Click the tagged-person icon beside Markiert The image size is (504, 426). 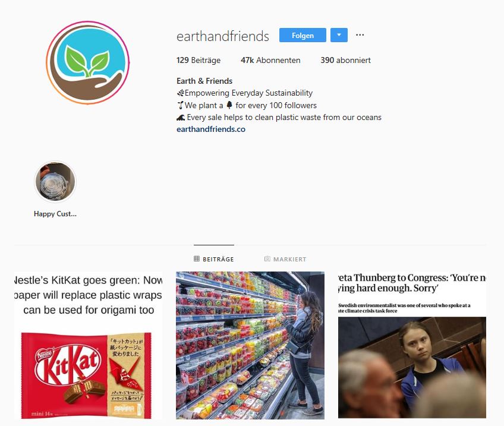point(267,258)
